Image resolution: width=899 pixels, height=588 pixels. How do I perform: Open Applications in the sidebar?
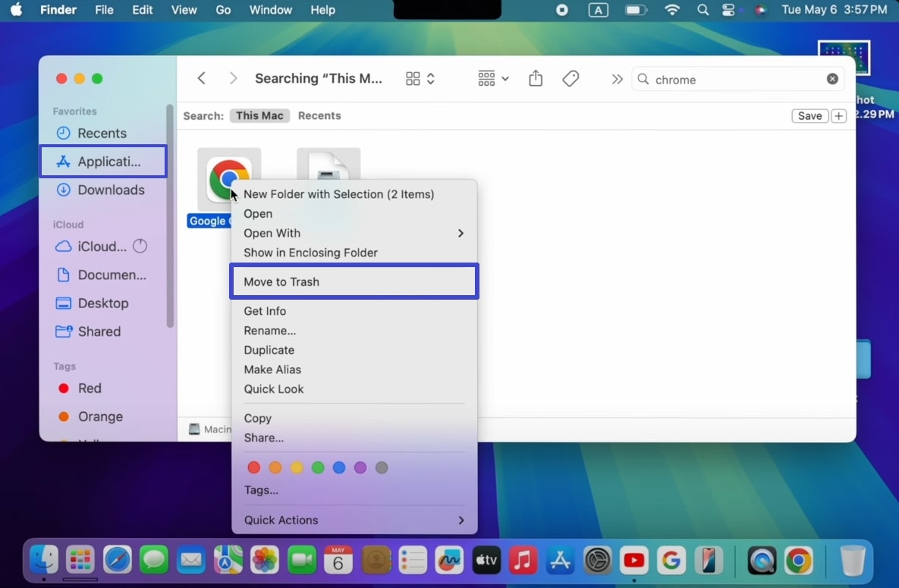coord(103,161)
